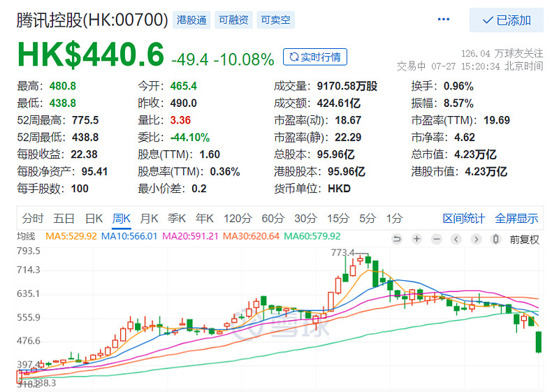Refresh via the 实时行情 button

pyautogui.click(x=315, y=57)
